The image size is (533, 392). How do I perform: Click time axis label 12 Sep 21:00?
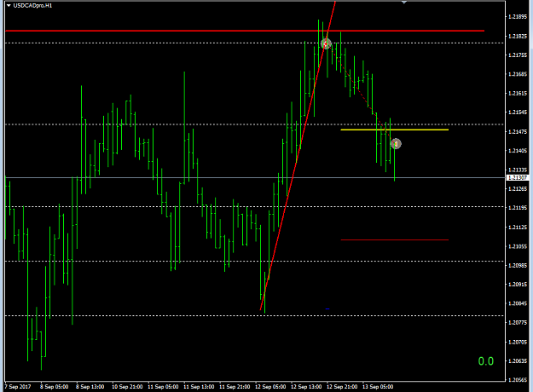[x=342, y=387]
